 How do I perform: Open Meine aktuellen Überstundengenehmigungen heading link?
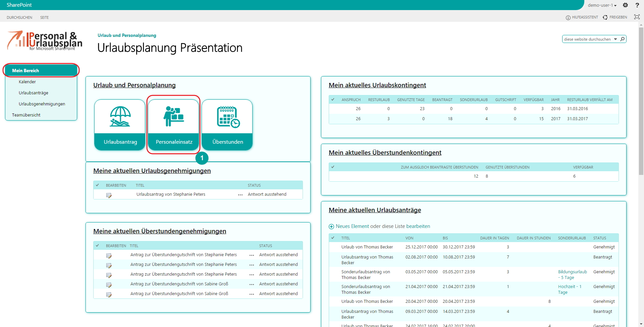click(160, 231)
